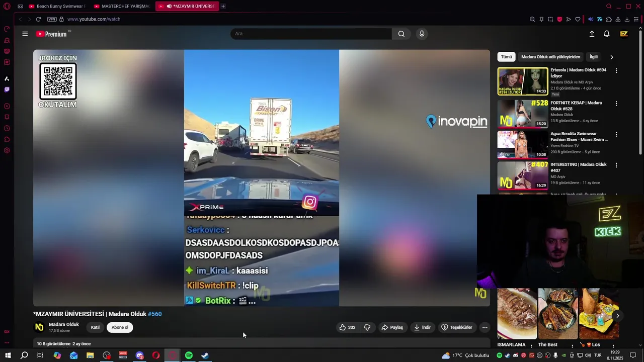Image resolution: width=644 pixels, height=362 pixels.
Task: Click the address bar URL www.youtube.com/watch
Action: pyautogui.click(x=94, y=19)
